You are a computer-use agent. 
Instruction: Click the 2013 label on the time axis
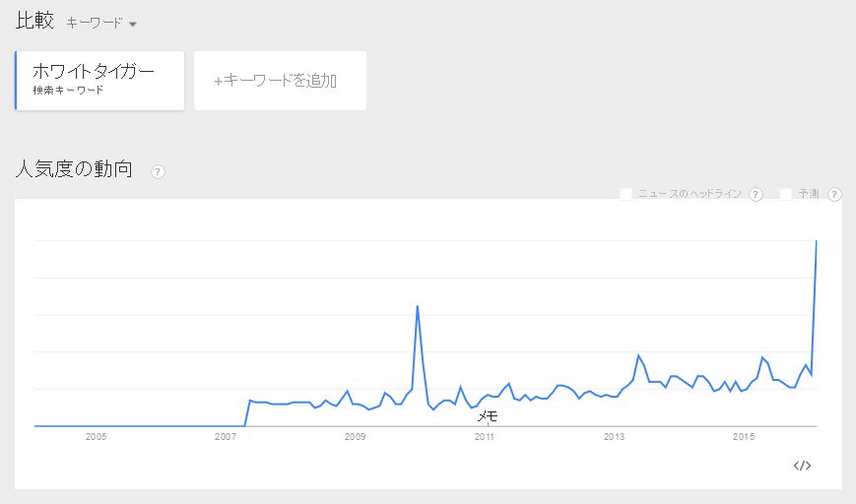click(x=614, y=436)
